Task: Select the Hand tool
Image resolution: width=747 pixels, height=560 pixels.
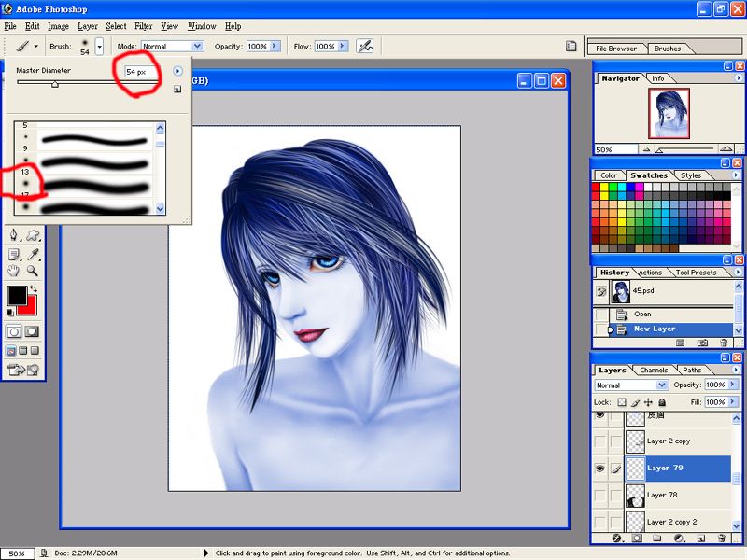Action: pos(13,271)
